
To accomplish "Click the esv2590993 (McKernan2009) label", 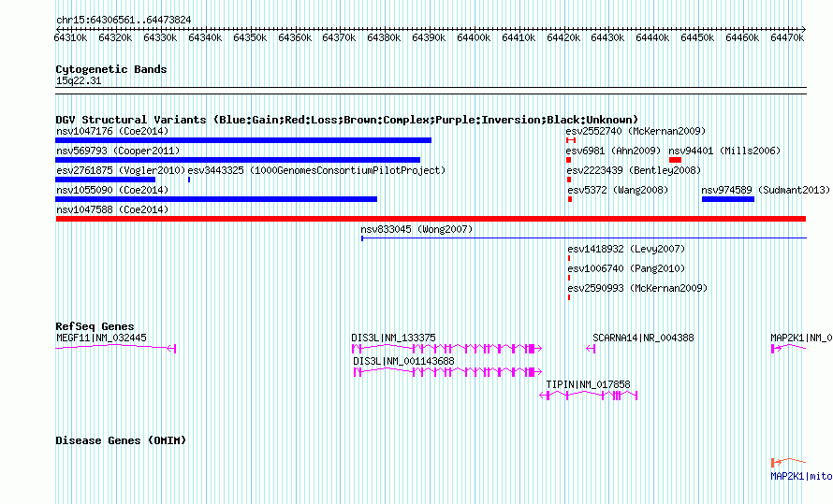I will click(637, 288).
